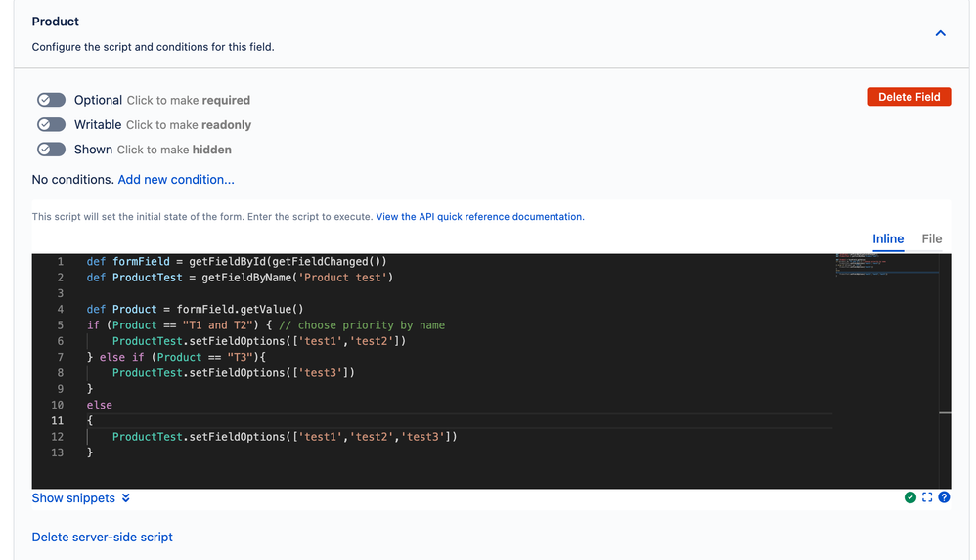Switch to the Inline tab
The width and height of the screenshot is (976, 560).
coord(888,238)
